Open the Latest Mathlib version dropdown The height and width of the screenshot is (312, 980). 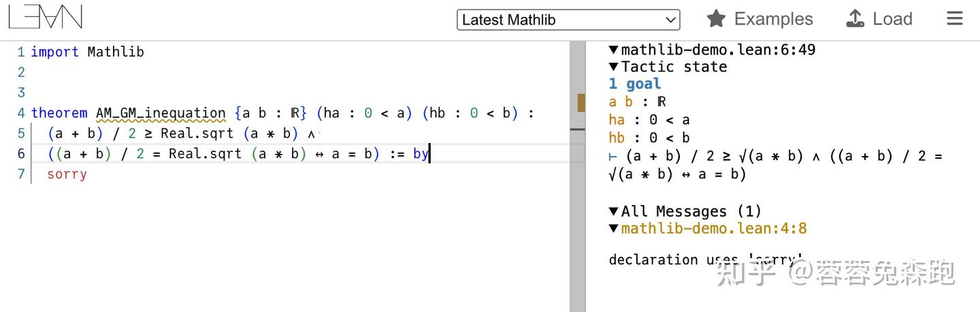[x=568, y=20]
